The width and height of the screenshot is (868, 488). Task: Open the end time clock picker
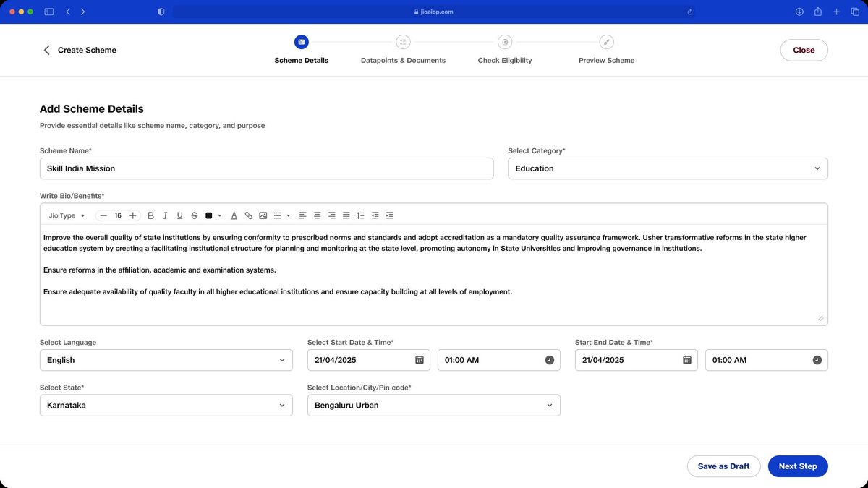(x=817, y=360)
